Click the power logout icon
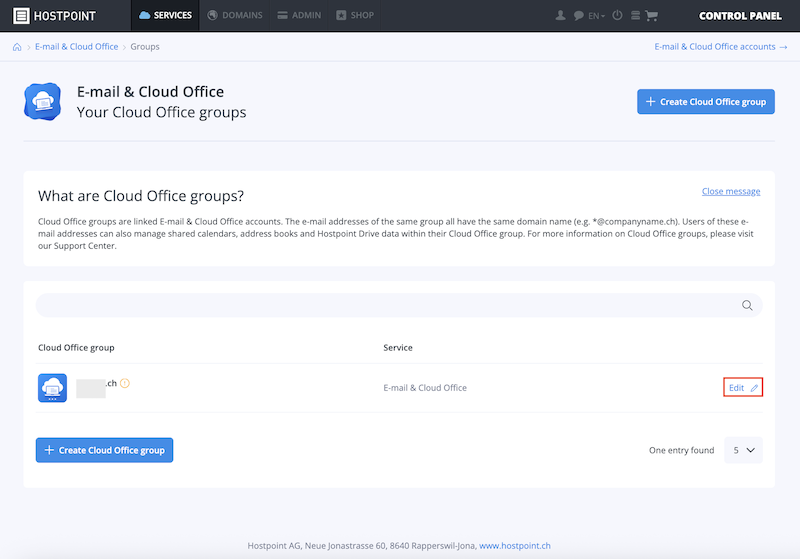The width and height of the screenshot is (800, 559). (617, 15)
